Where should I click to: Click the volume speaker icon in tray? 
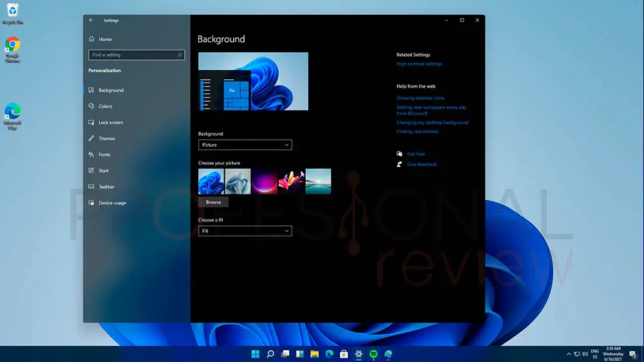pos(585,354)
